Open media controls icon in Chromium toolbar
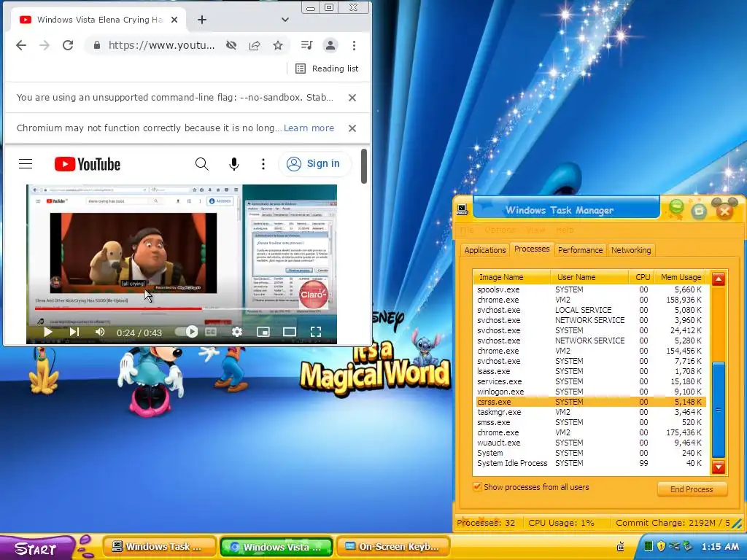The height and width of the screenshot is (560, 747). [307, 45]
